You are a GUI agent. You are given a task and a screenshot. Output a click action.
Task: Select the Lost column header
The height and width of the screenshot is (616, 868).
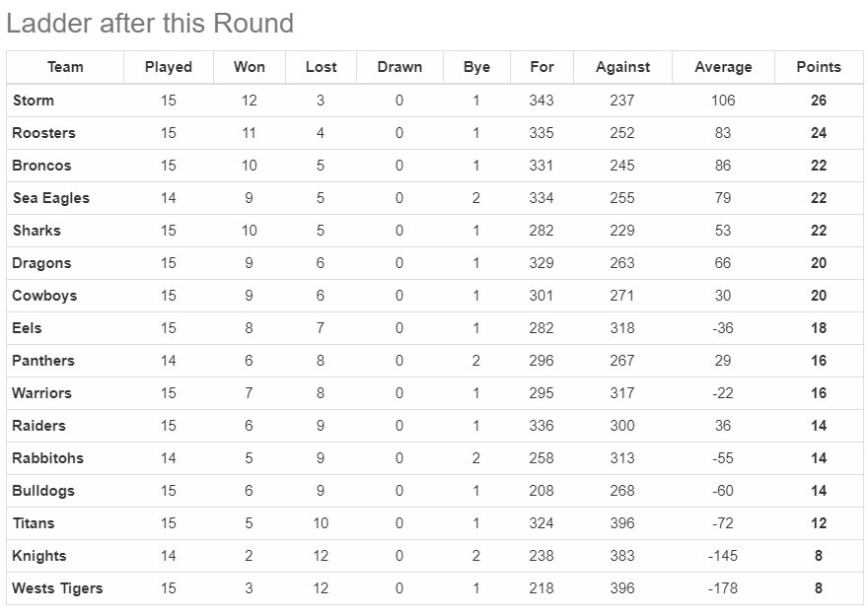(322, 67)
